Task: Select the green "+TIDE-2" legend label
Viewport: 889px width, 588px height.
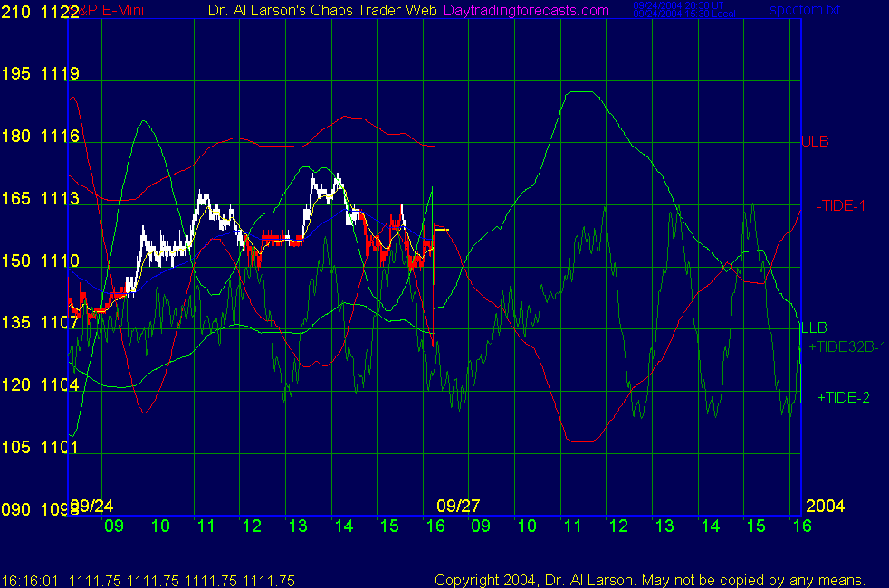Action: coord(843,398)
